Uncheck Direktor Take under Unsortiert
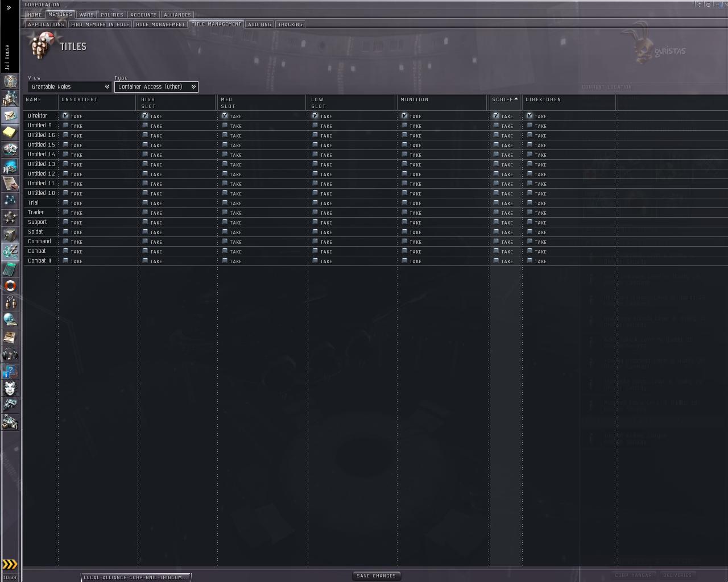The image size is (728, 582). (x=65, y=116)
